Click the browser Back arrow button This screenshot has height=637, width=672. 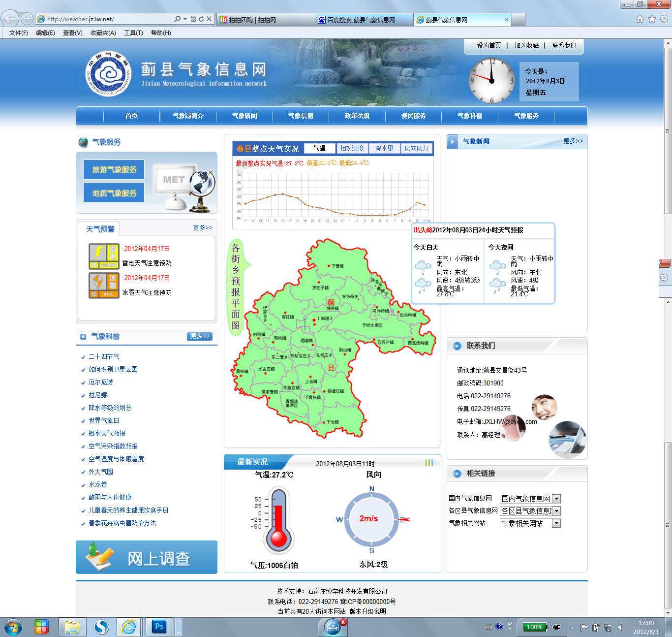coord(10,19)
